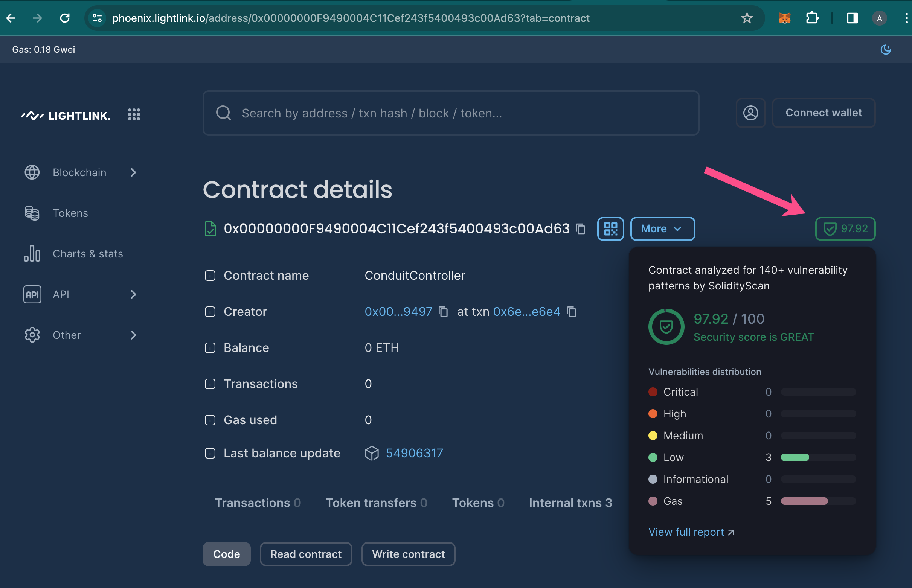This screenshot has width=912, height=588.
Task: Copy the contract address
Action: pos(580,230)
